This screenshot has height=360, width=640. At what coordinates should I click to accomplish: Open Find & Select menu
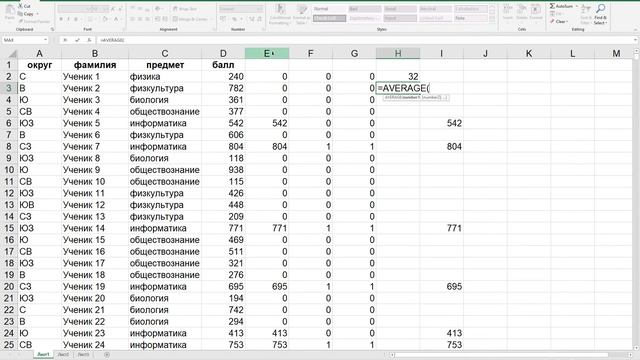pos(600,15)
